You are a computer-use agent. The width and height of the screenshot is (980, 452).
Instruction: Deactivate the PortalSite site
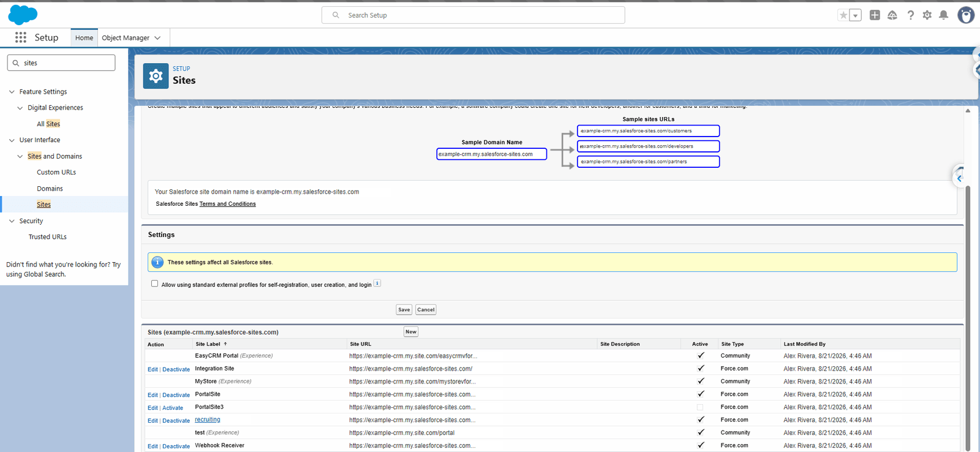click(176, 395)
